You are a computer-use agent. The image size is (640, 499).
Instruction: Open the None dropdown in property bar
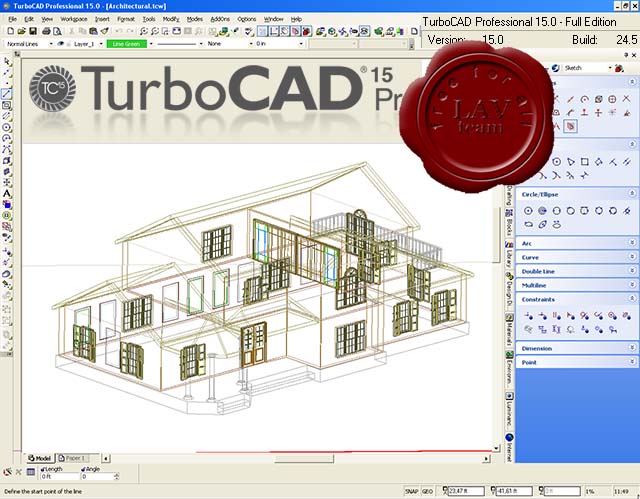point(251,44)
